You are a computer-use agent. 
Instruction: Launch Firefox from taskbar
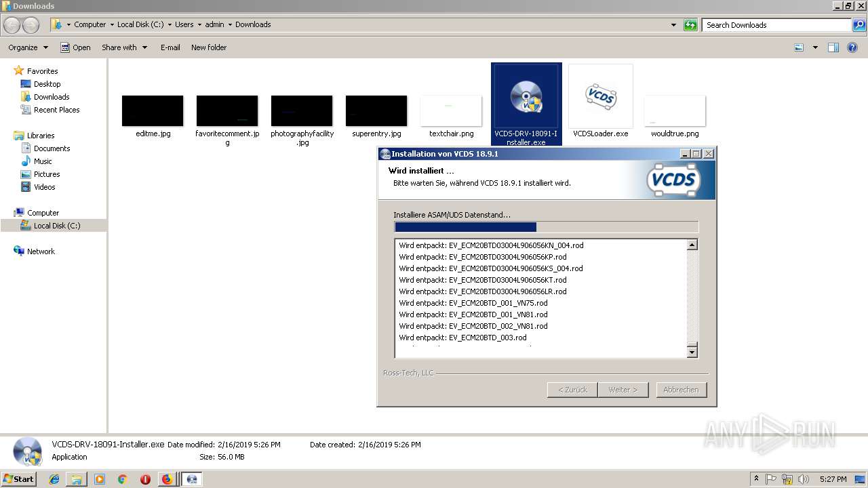point(167,479)
